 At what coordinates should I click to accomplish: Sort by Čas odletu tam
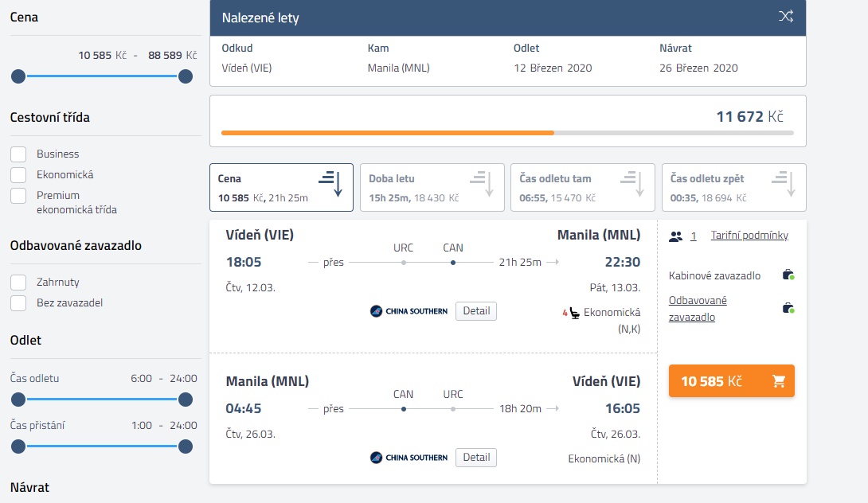pos(582,187)
